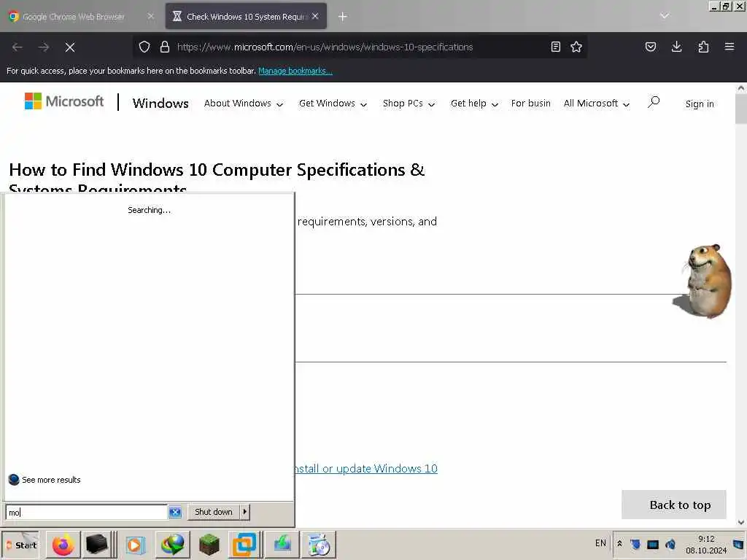Click the Start menu search box
This screenshot has height=560, width=747.
pyautogui.click(x=87, y=513)
